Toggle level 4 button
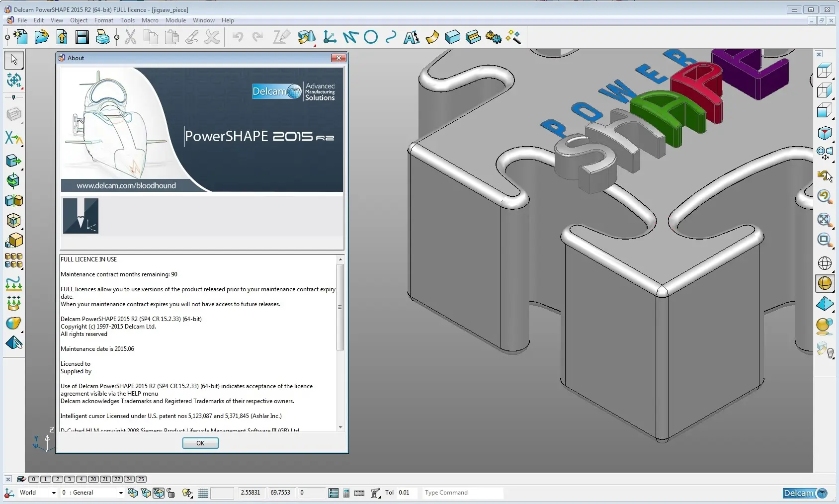 (81, 479)
